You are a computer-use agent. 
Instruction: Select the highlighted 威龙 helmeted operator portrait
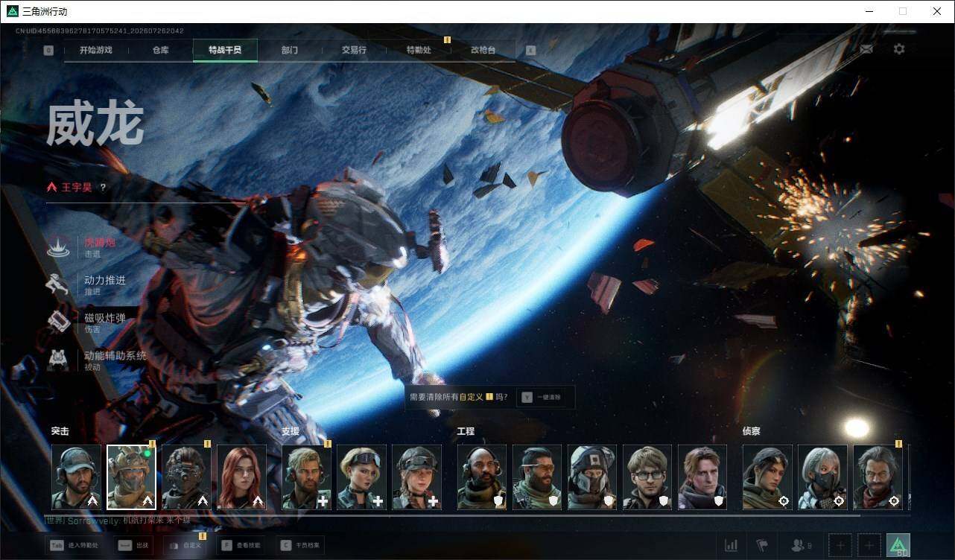click(x=131, y=477)
